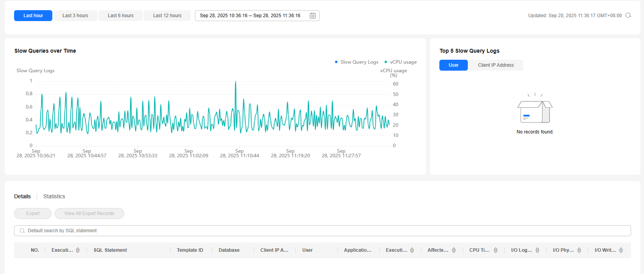Image resolution: width=644 pixels, height=274 pixels.
Task: Click the refresh icon beside updated time
Action: pos(628,16)
